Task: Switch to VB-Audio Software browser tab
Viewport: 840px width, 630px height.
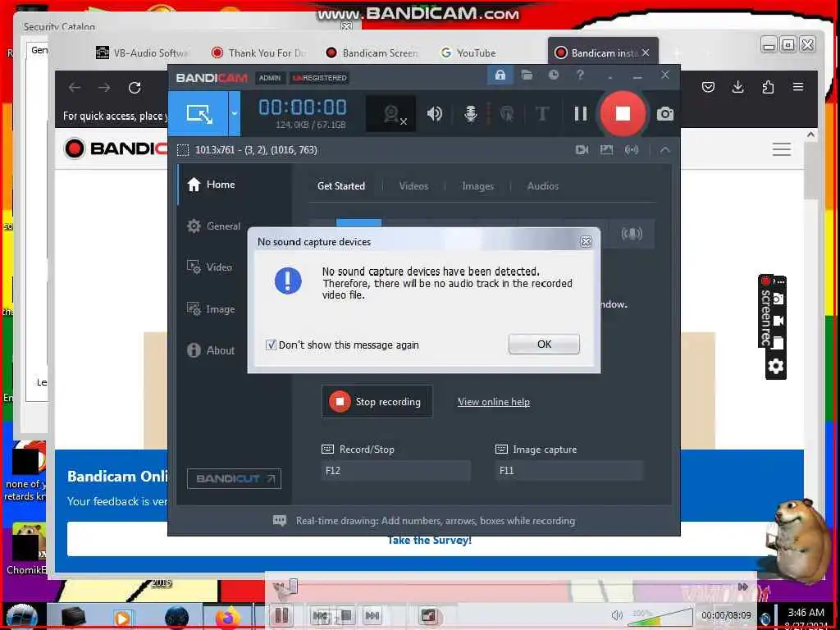Action: click(x=141, y=52)
